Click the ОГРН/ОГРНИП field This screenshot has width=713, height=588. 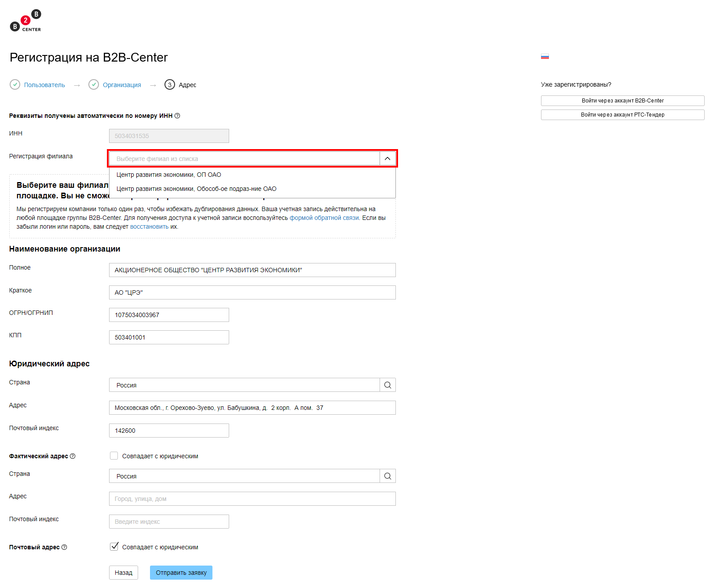click(169, 315)
